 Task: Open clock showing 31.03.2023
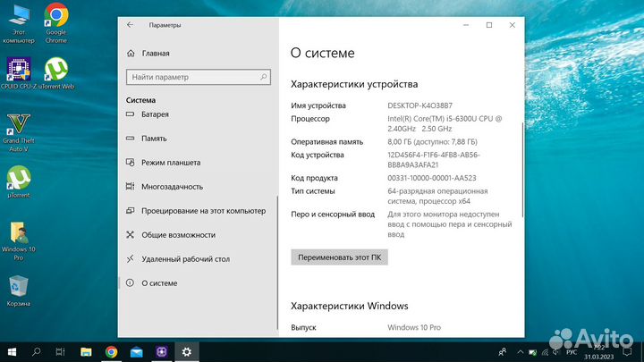point(598,352)
